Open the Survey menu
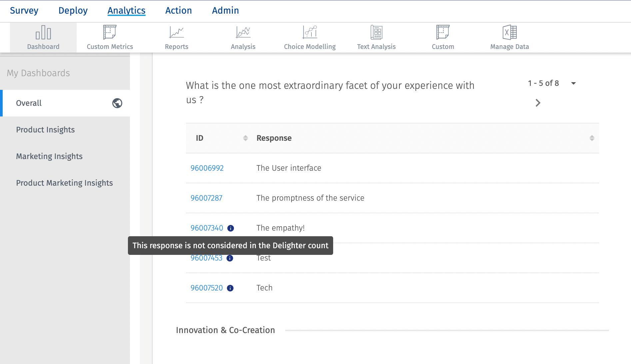Image resolution: width=631 pixels, height=364 pixels. pyautogui.click(x=24, y=10)
